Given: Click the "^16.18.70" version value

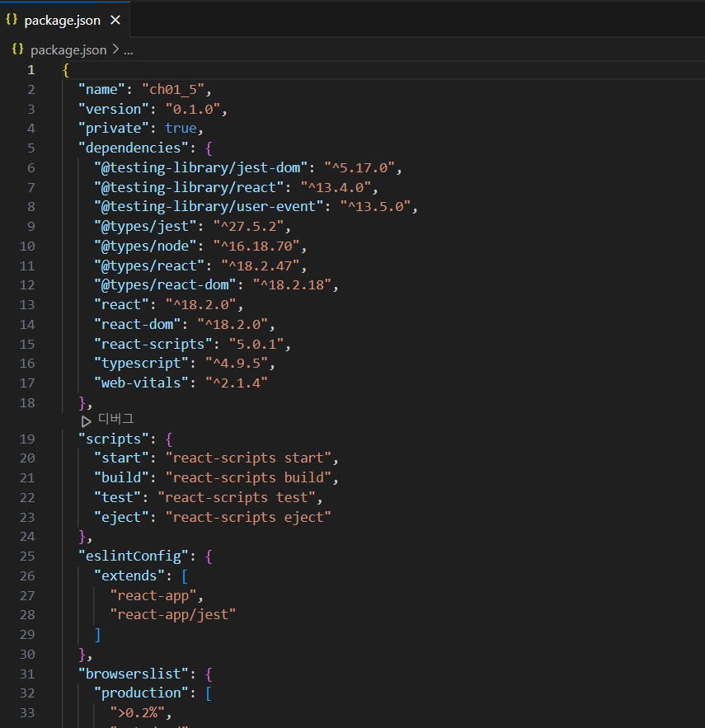Looking at the screenshot, I should [256, 246].
